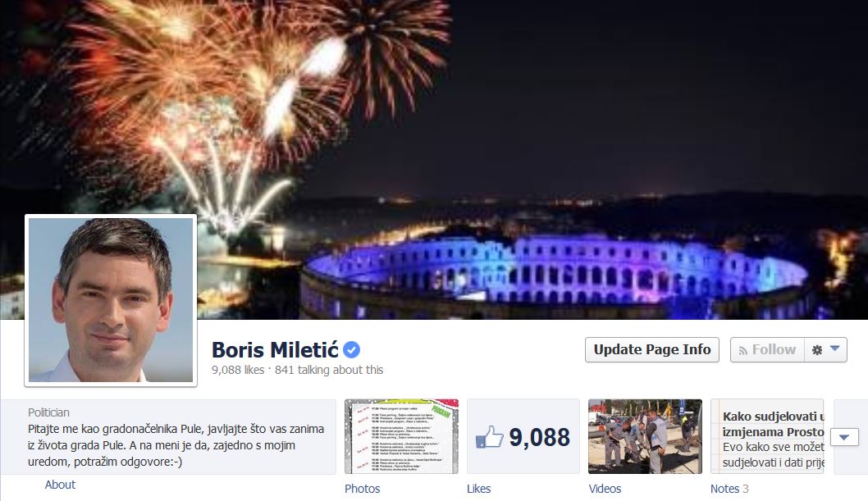The height and width of the screenshot is (501, 868).
Task: Open the Kako sudjelovati note preview
Action: point(767,436)
